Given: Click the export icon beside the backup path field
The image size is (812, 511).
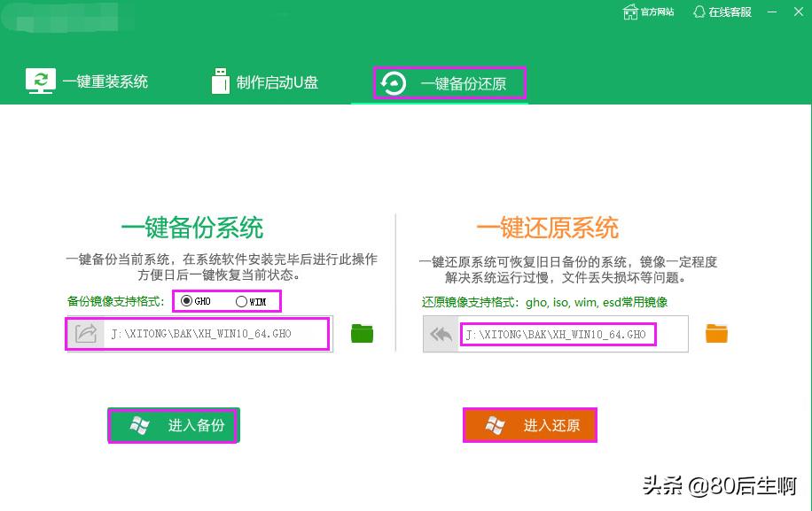Looking at the screenshot, I should pyautogui.click(x=84, y=333).
